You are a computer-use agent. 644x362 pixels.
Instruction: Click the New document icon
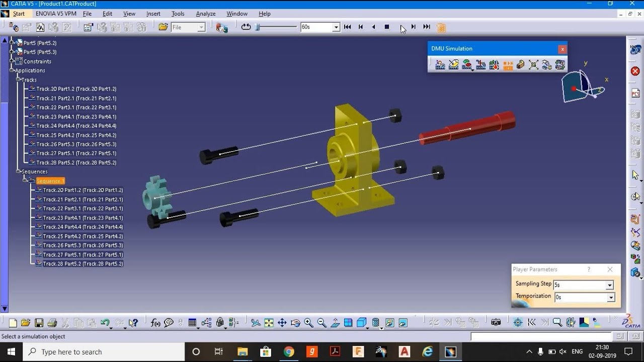coord(13,323)
